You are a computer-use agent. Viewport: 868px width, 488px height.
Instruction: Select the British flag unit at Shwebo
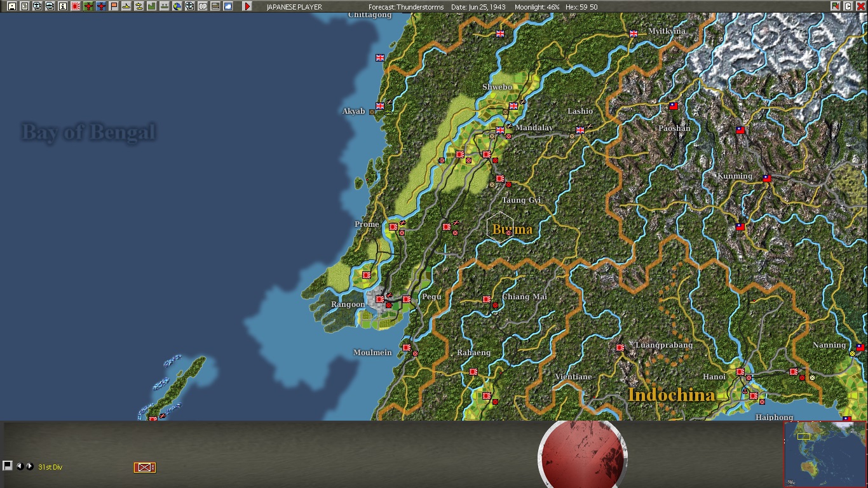click(x=513, y=106)
